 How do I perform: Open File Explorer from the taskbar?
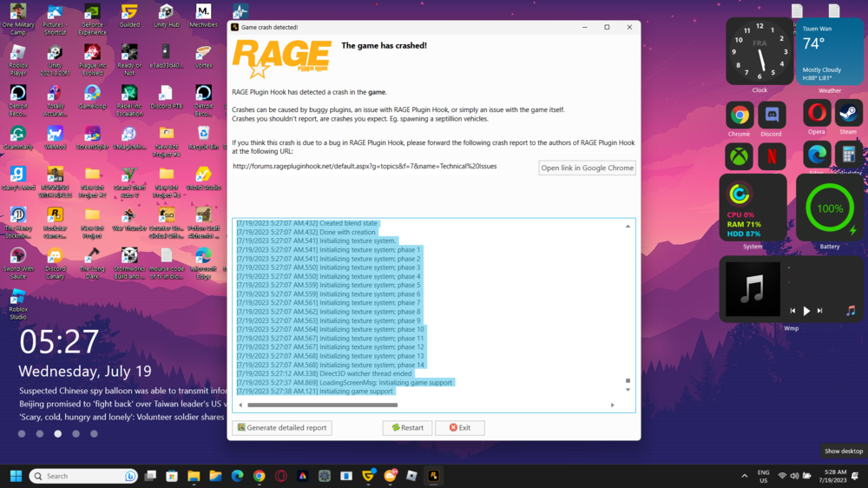194,476
